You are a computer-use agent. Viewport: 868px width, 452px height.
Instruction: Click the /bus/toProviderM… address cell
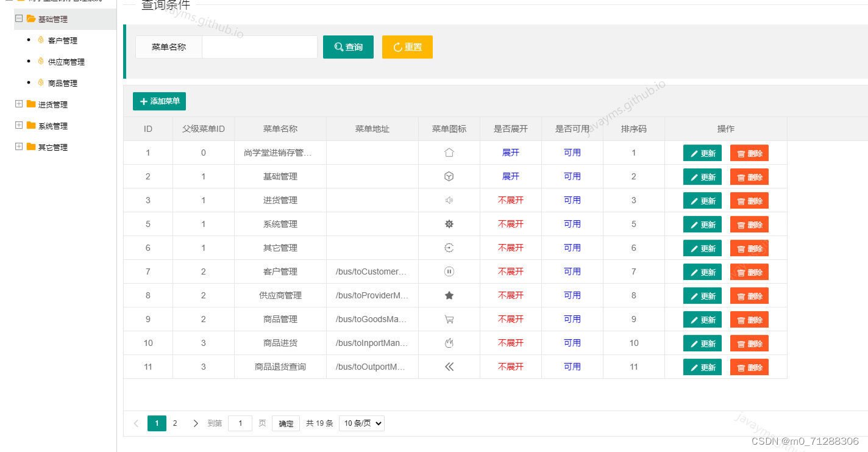click(x=372, y=295)
